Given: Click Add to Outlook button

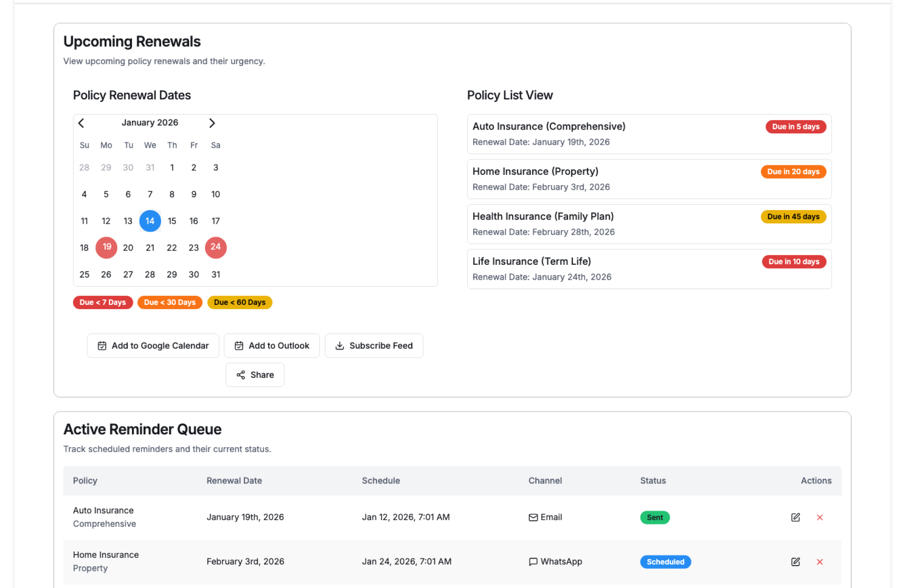Looking at the screenshot, I should coord(271,345).
